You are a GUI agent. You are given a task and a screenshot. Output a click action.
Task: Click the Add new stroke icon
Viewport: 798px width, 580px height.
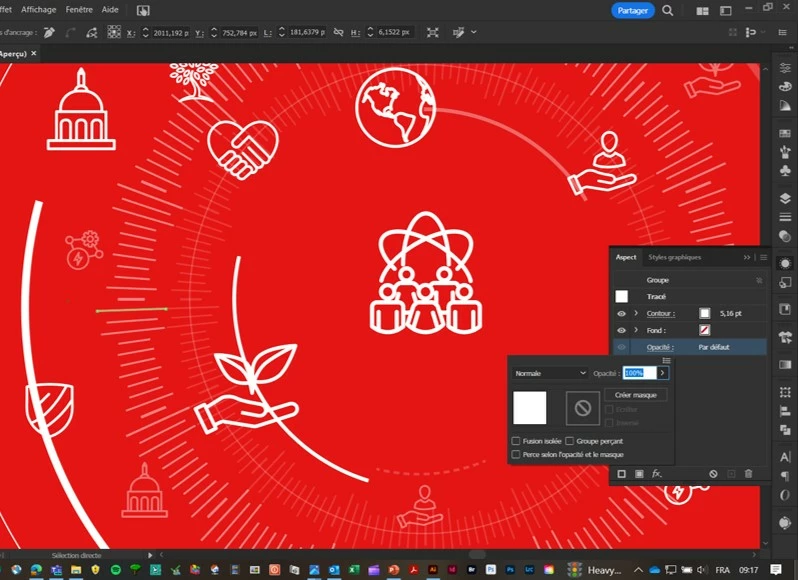[621, 474]
